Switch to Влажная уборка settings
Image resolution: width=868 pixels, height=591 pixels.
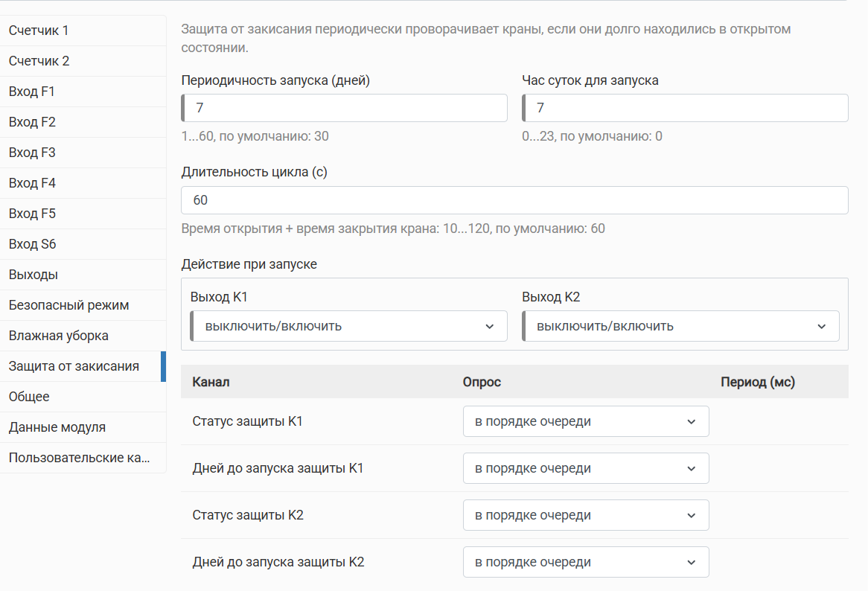[x=83, y=336]
